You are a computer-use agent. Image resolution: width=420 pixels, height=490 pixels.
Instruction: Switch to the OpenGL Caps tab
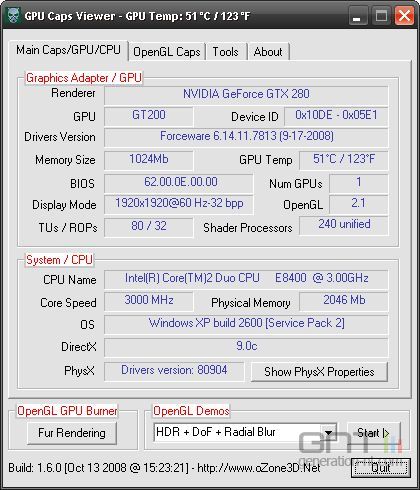tap(167, 52)
